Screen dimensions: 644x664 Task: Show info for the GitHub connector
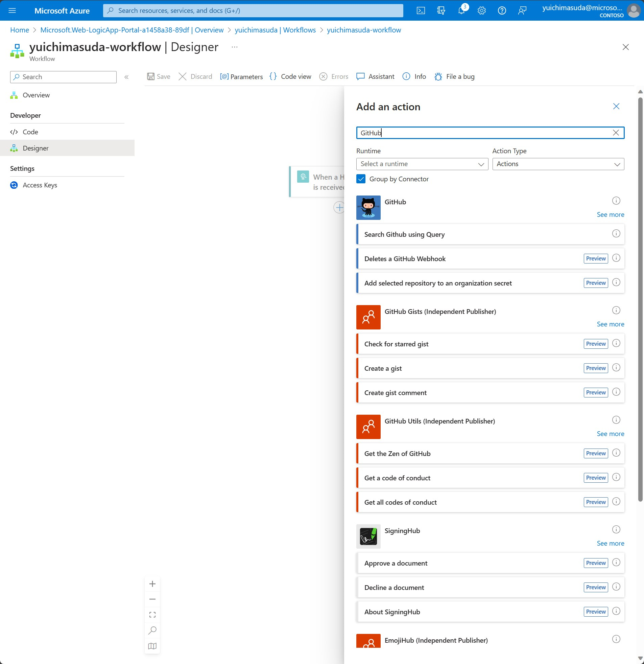616,201
